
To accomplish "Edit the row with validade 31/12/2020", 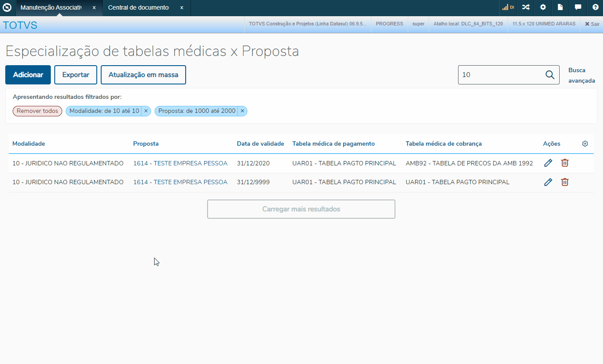I will [548, 163].
